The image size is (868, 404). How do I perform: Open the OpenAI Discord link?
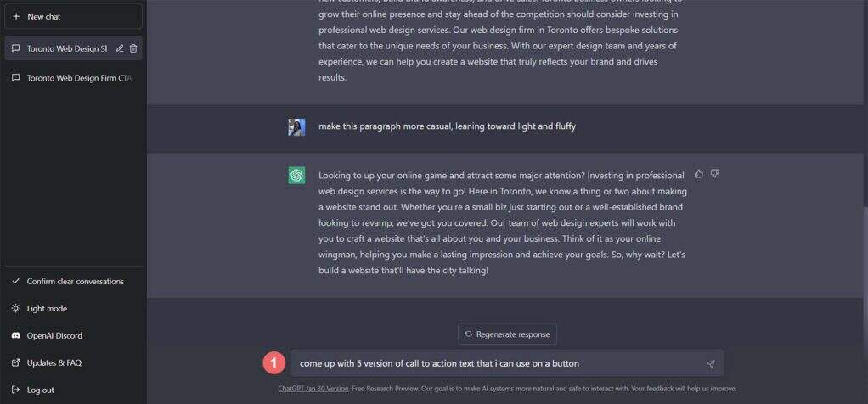click(54, 335)
